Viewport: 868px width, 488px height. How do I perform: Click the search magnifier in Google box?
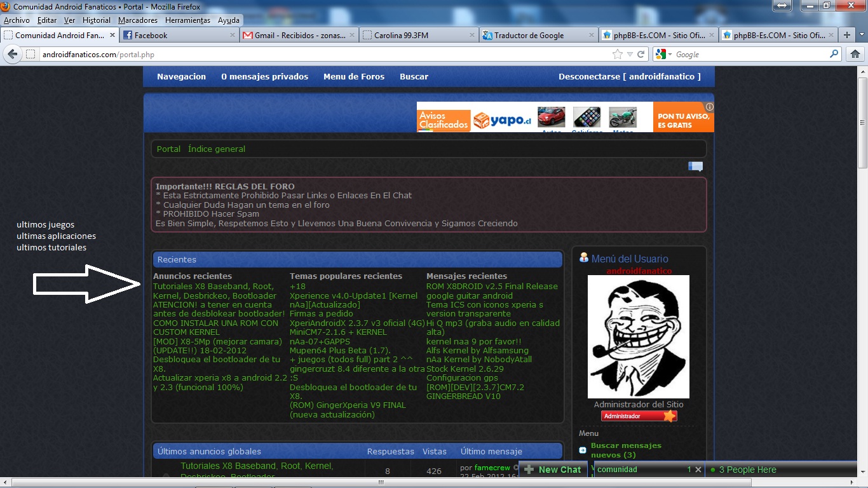point(834,55)
